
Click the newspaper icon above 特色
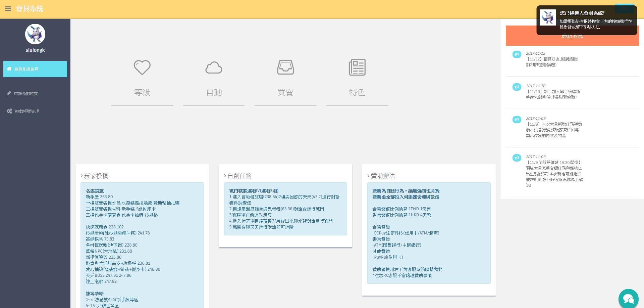pos(357,67)
